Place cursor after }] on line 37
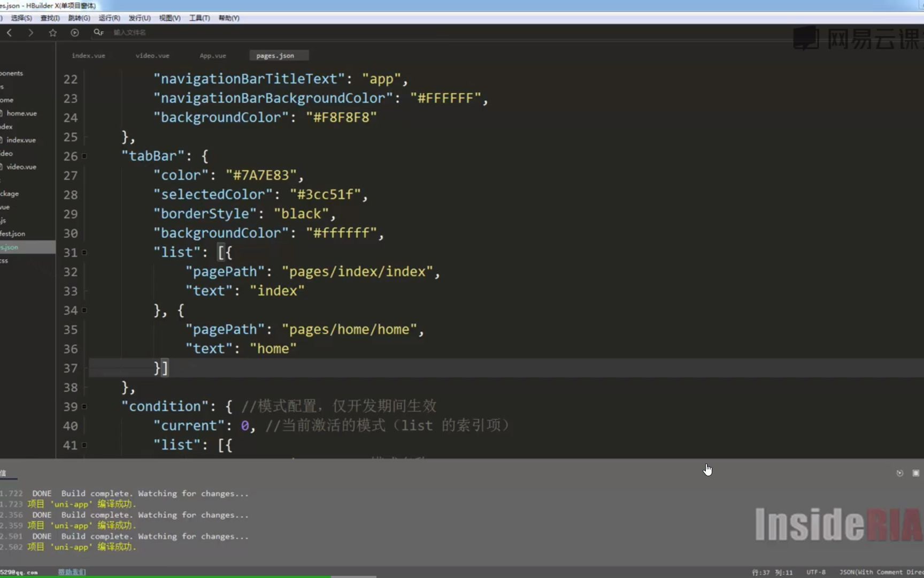The width and height of the screenshot is (924, 578). [x=170, y=368]
